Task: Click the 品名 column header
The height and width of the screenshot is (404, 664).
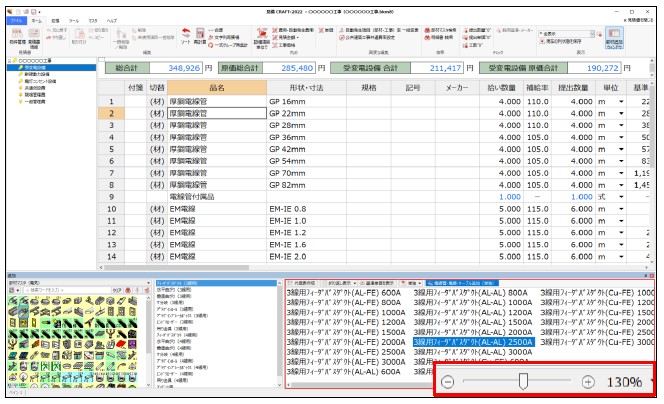Action: pyautogui.click(x=216, y=87)
